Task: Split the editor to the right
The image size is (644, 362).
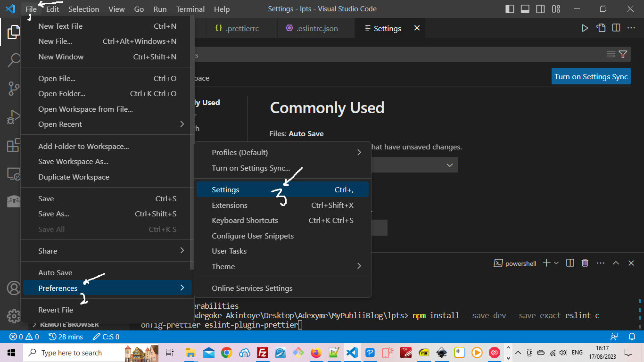Action: point(616,28)
